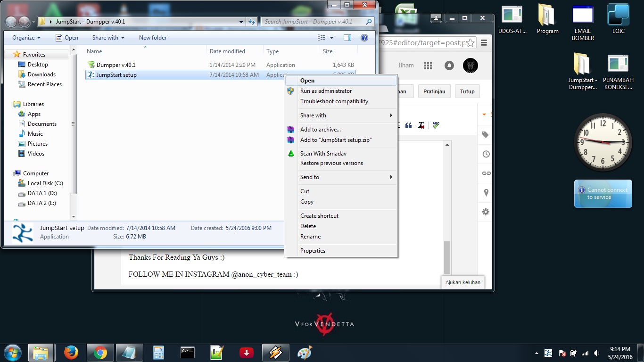Click the Blogger quote formatting icon

click(x=409, y=125)
